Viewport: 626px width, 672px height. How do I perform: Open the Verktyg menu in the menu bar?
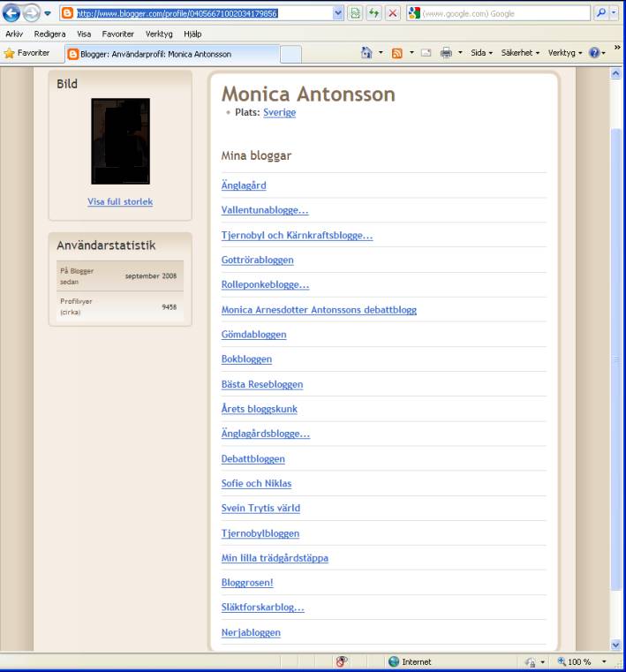pos(159,34)
